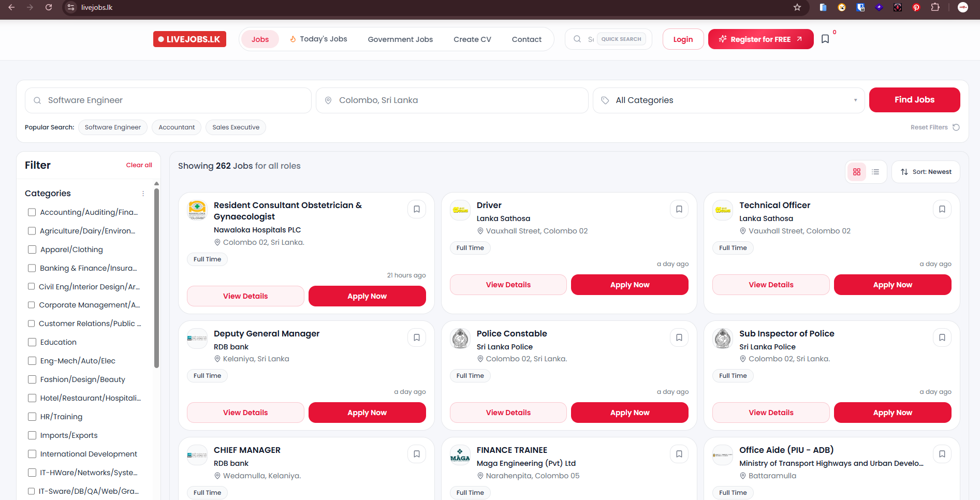This screenshot has width=980, height=500.
Task: Click the Nawaloka Hospitals company logo
Action: coord(197,210)
